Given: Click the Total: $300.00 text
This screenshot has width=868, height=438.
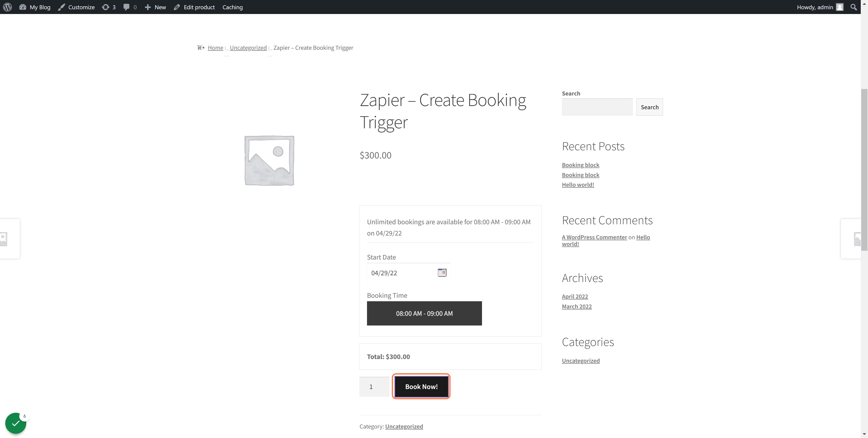Looking at the screenshot, I should [388, 356].
